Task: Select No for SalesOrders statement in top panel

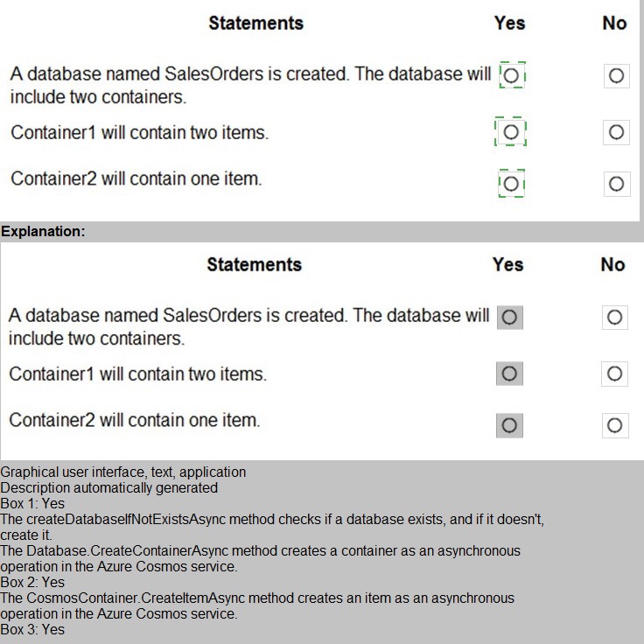Action: coord(615,76)
